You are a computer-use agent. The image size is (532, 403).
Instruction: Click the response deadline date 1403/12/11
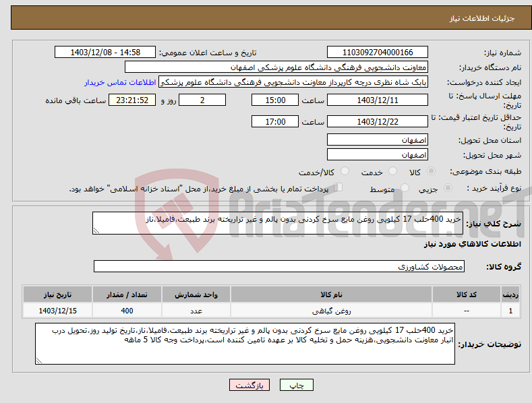coord(378,100)
